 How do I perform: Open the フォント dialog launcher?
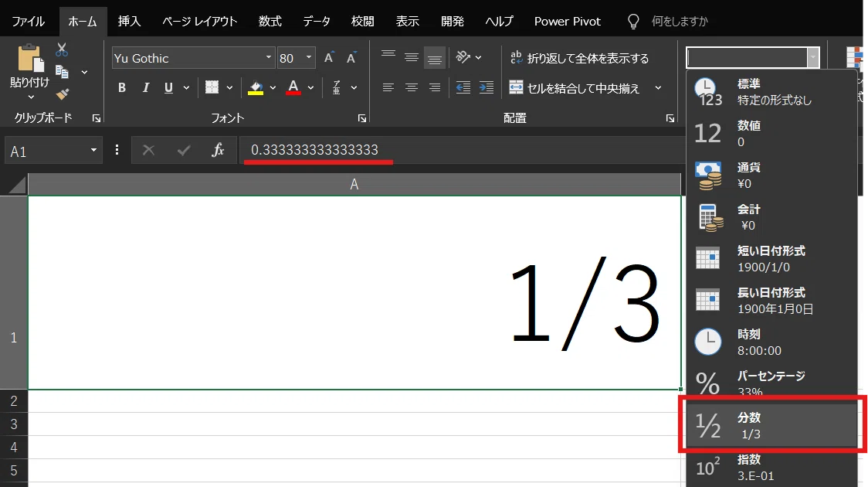click(x=362, y=118)
